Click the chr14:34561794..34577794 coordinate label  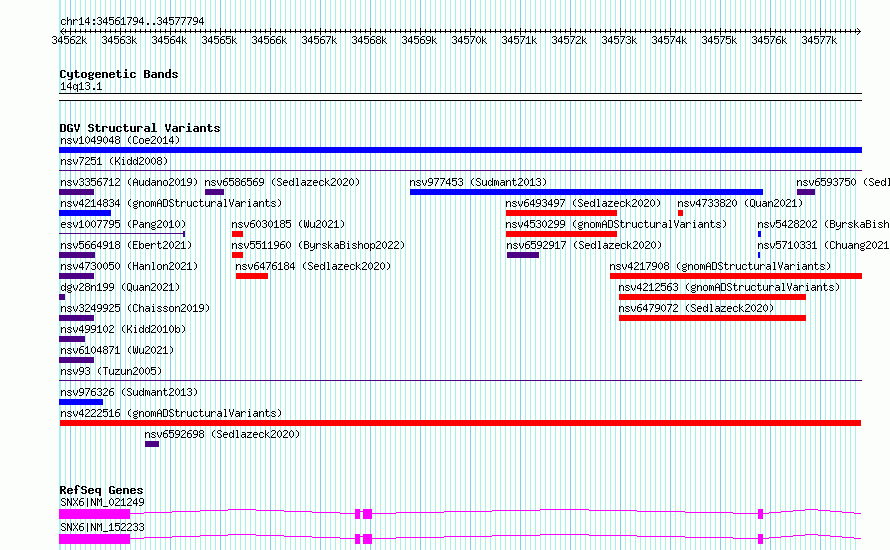132,21
